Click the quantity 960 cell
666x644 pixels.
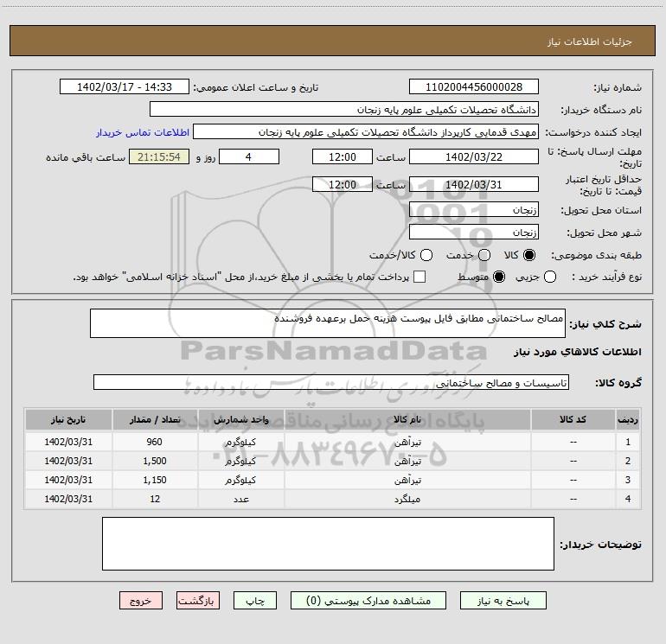click(x=155, y=442)
